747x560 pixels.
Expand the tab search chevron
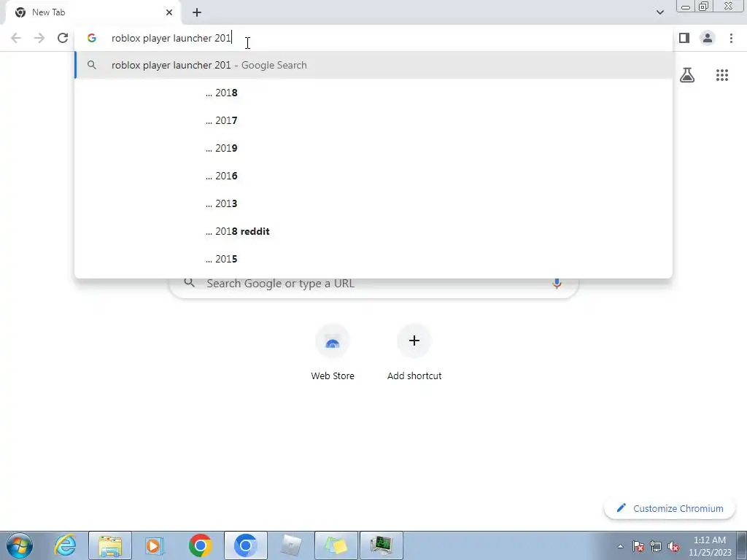659,12
